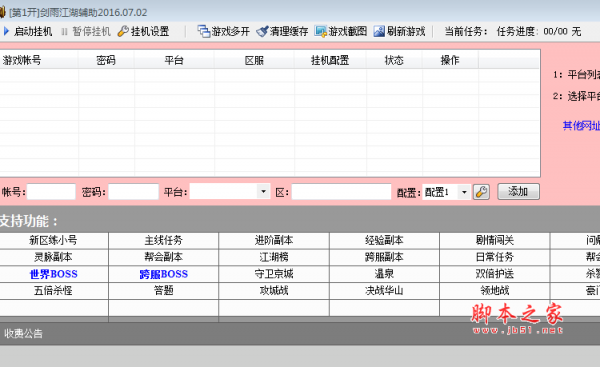The width and height of the screenshot is (600, 367).
Task: Open config wrench button next to 配置1
Action: point(481,192)
